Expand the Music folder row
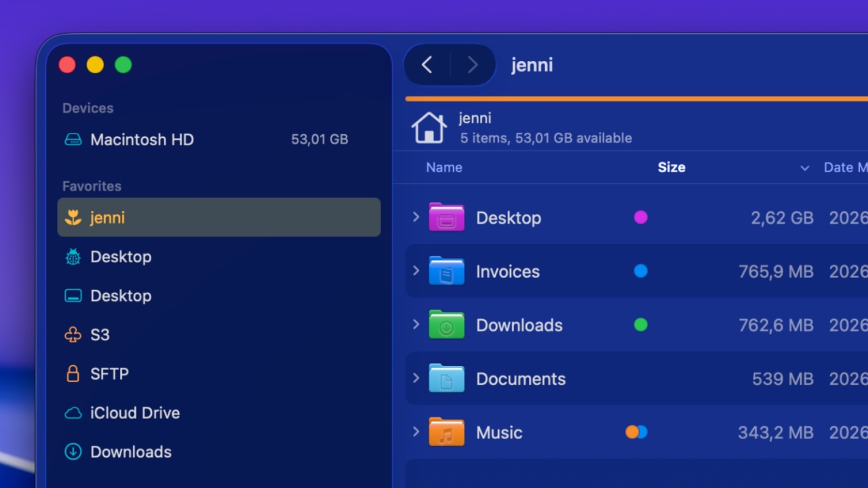This screenshot has height=488, width=868. [416, 432]
